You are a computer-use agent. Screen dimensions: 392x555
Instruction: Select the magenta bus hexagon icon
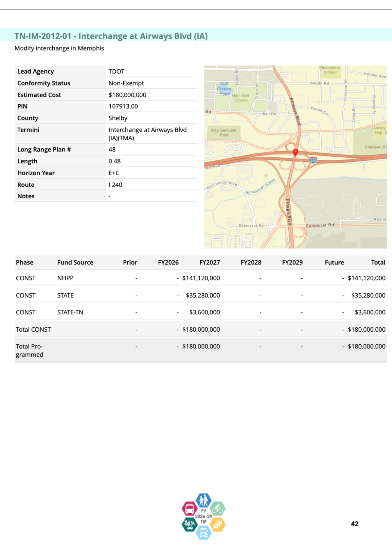pos(190,509)
